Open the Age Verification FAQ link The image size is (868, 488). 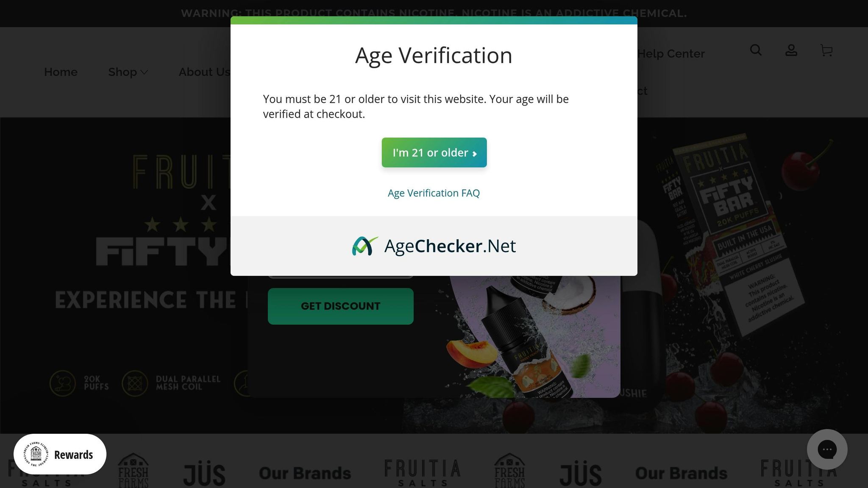(434, 193)
